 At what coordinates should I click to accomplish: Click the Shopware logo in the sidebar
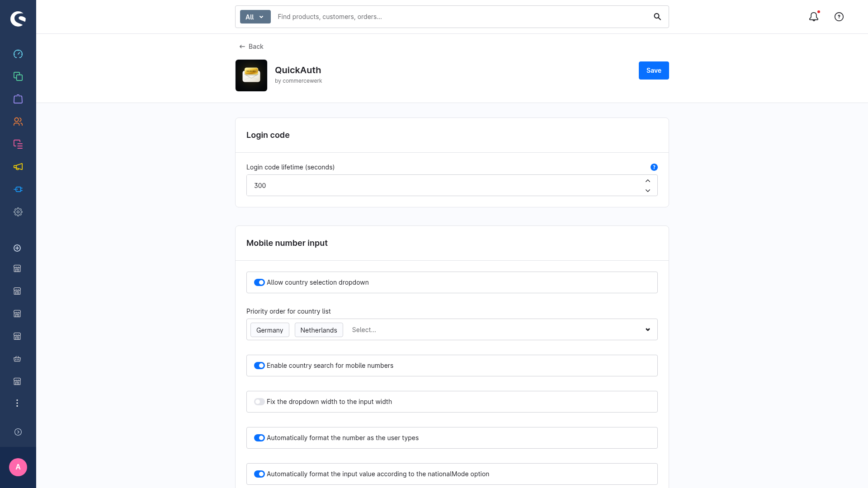[x=18, y=19]
